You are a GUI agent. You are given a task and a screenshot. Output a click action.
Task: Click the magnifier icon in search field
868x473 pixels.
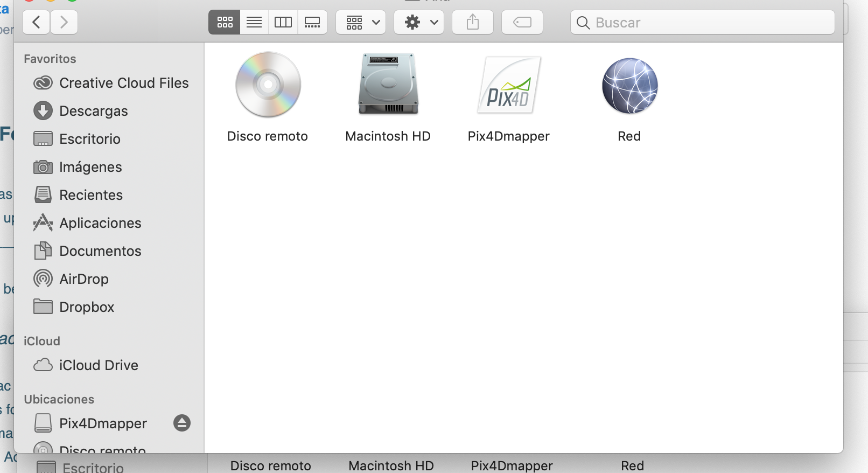tap(583, 23)
